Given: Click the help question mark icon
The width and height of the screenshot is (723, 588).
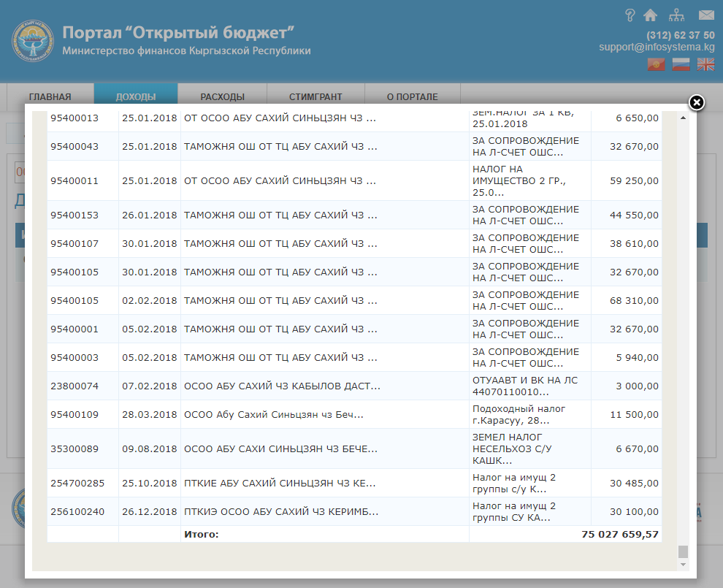Looking at the screenshot, I should click(x=631, y=15).
